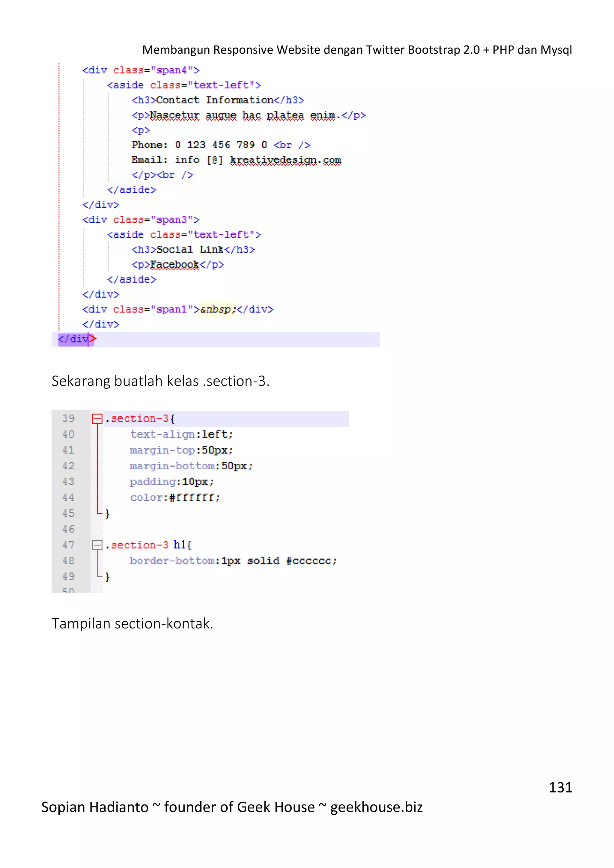614x868 pixels.
Task: Click the page header title text
Action: (357, 50)
